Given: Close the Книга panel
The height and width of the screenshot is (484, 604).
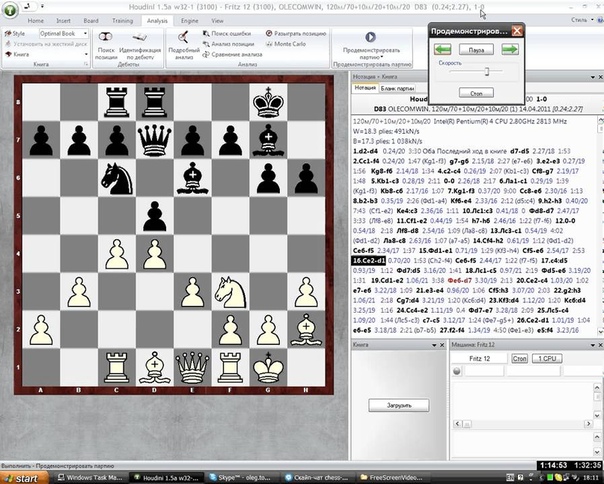Looking at the screenshot, I should (442, 345).
